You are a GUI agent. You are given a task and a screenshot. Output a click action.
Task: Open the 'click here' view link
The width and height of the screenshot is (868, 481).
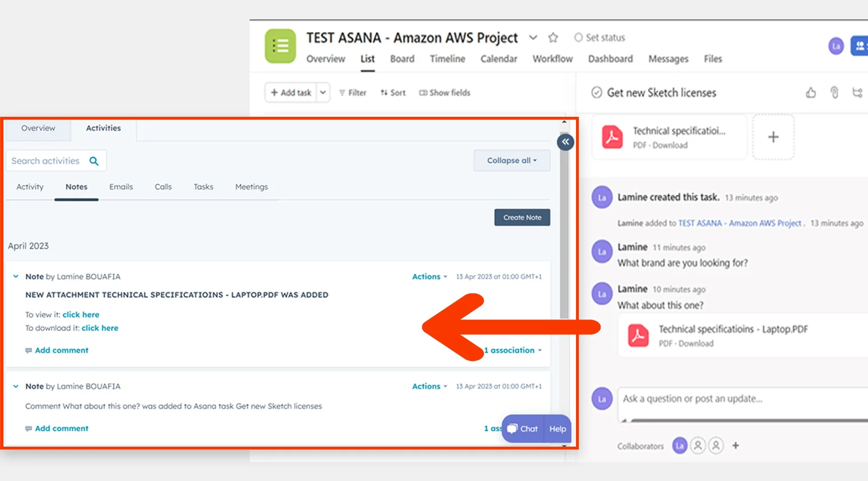pyautogui.click(x=81, y=314)
